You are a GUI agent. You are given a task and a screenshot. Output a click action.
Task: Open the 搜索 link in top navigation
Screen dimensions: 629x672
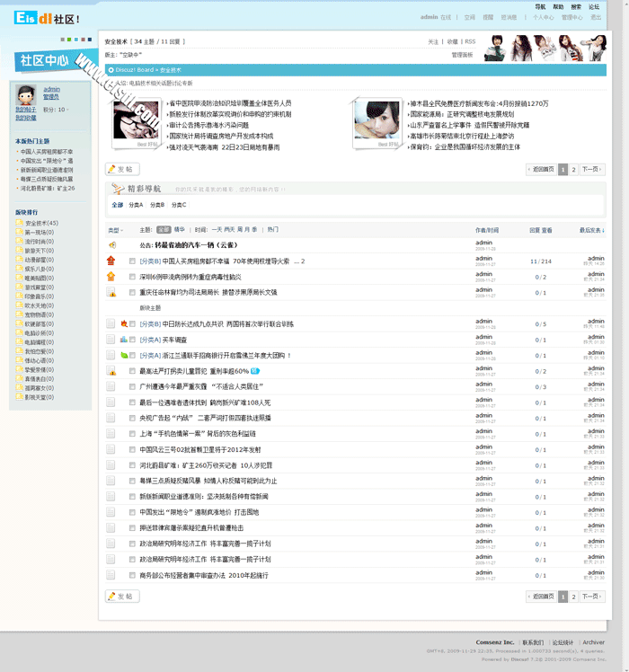[x=576, y=7]
